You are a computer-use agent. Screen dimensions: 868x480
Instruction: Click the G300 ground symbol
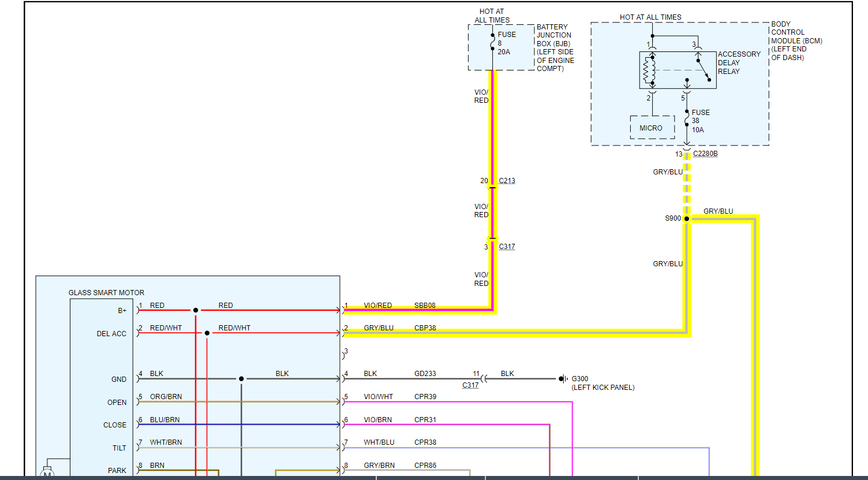(562, 379)
